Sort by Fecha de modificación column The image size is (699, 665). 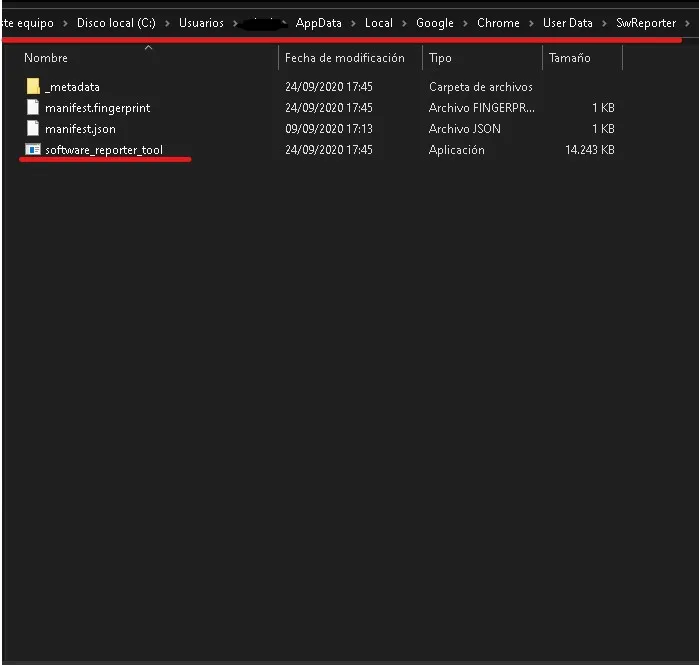click(345, 58)
